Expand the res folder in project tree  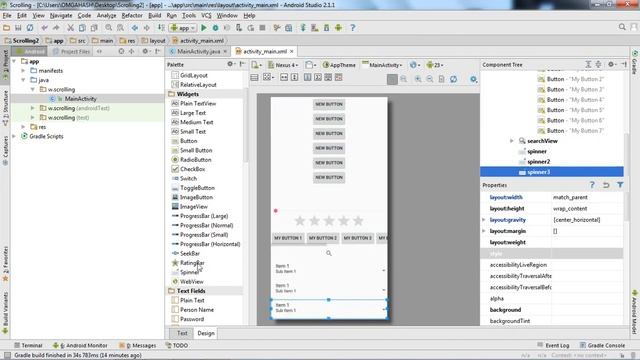(x=24, y=127)
